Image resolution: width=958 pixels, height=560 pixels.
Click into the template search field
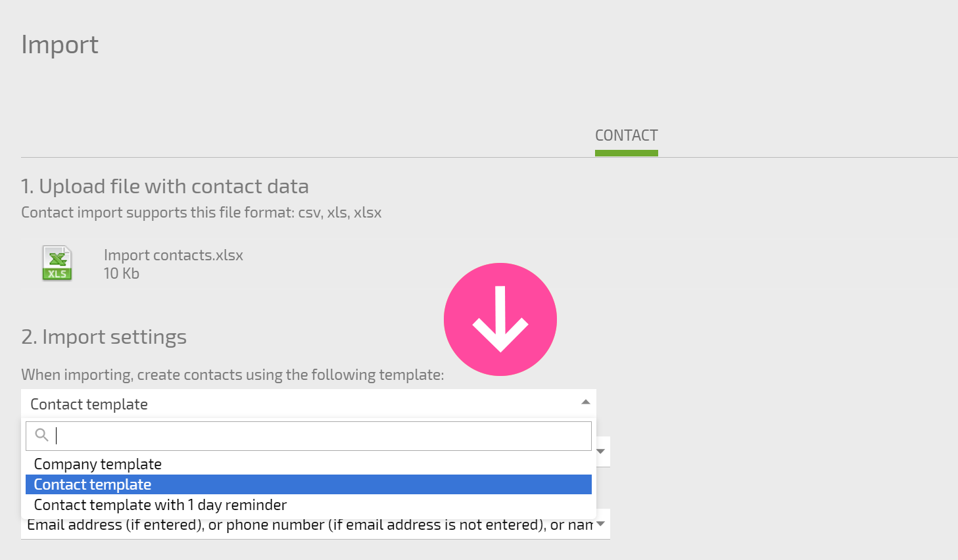point(308,436)
